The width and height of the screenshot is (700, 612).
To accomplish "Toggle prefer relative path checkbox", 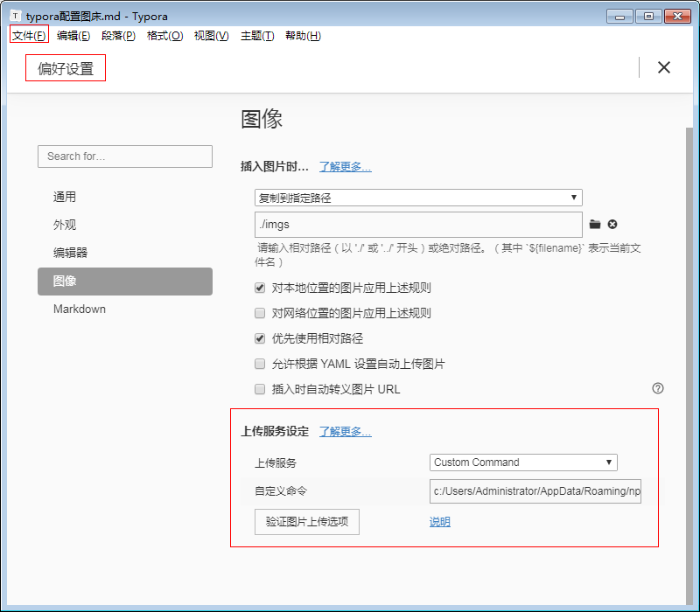I will click(260, 338).
